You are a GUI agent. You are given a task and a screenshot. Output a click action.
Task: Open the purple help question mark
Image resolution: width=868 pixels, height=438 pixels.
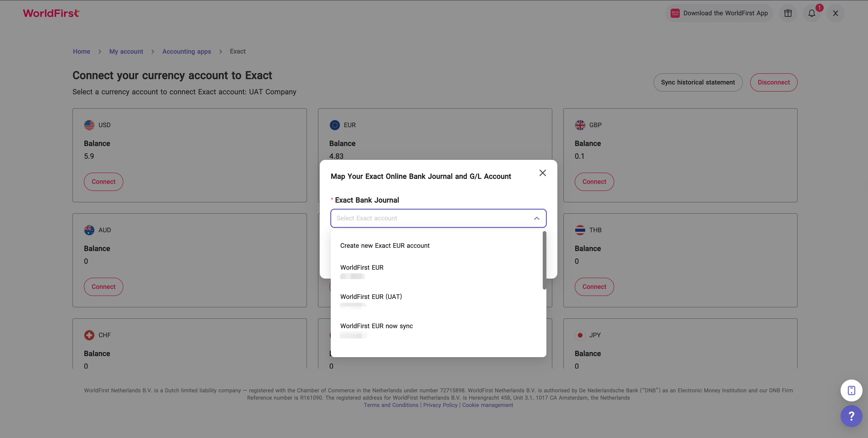coord(851,416)
